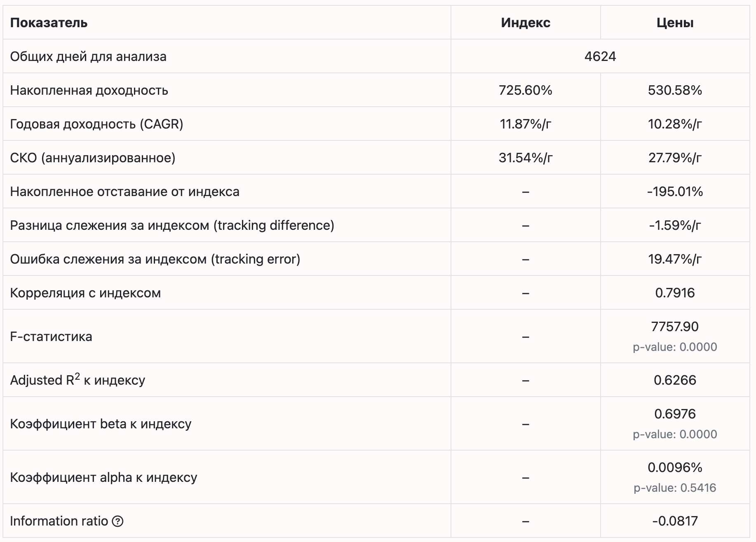This screenshot has height=542, width=756.
Task: Click beta coefficient value 0.6976
Action: click(x=675, y=414)
